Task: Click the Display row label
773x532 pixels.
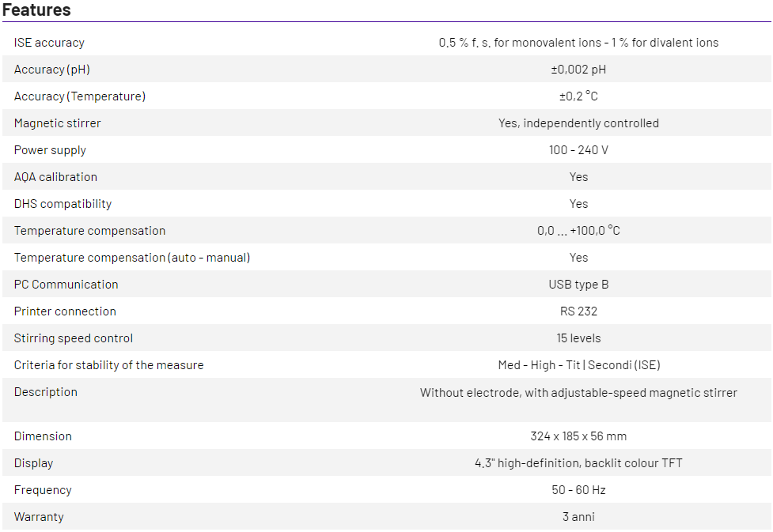Action: [34, 463]
